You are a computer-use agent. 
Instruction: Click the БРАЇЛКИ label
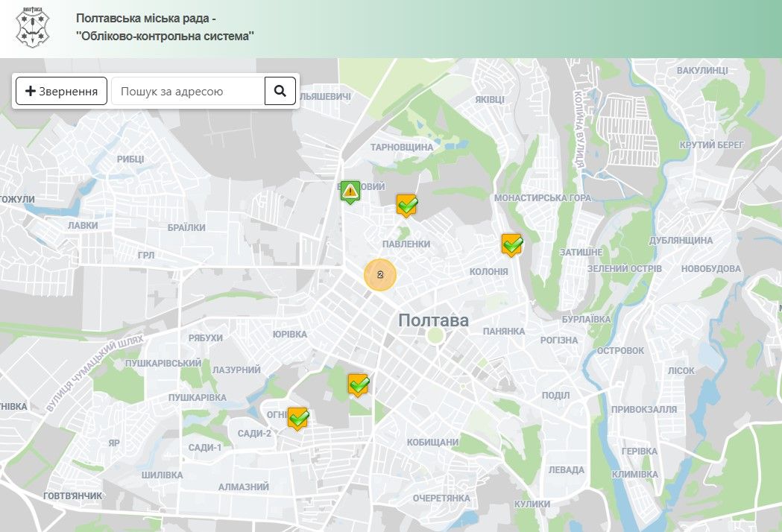(x=186, y=228)
